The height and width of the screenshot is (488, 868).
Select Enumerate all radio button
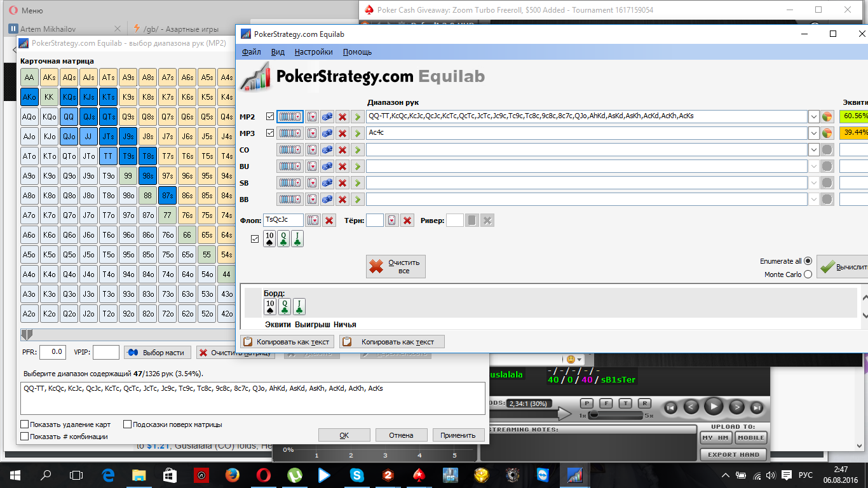tap(808, 261)
